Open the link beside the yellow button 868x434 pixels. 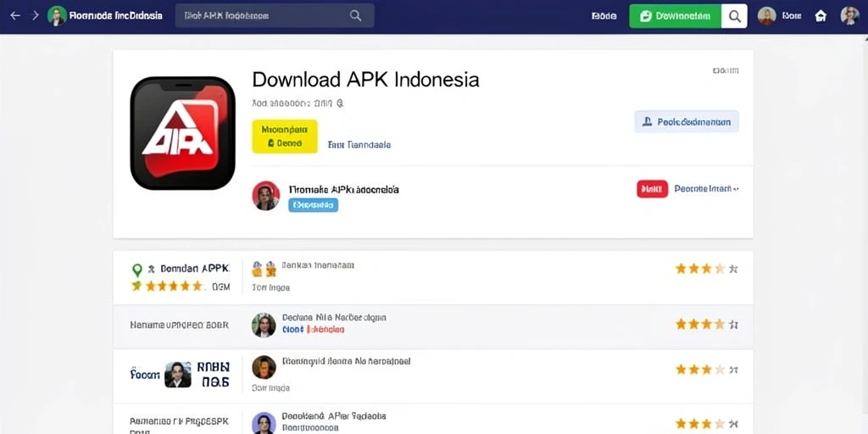pyautogui.click(x=359, y=145)
